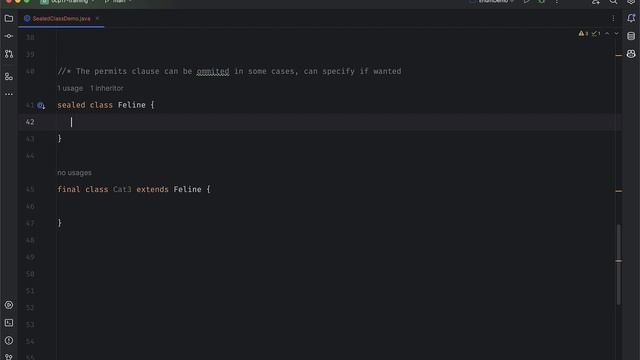Open the run configuration dropdown
The height and width of the screenshot is (360, 640).
pos(492,2)
